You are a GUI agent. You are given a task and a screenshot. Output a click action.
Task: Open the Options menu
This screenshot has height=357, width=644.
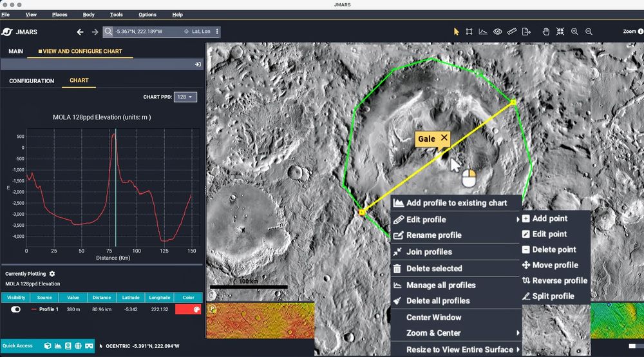coord(147,14)
